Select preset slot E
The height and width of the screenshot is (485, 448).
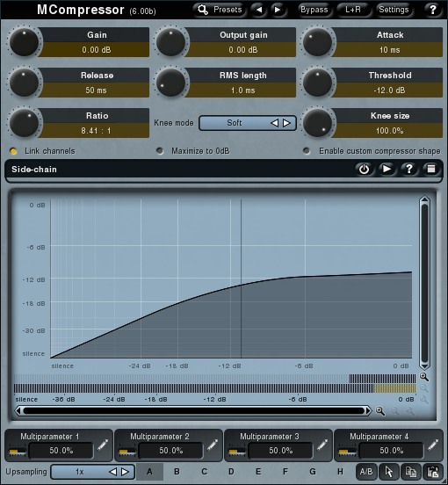(258, 472)
